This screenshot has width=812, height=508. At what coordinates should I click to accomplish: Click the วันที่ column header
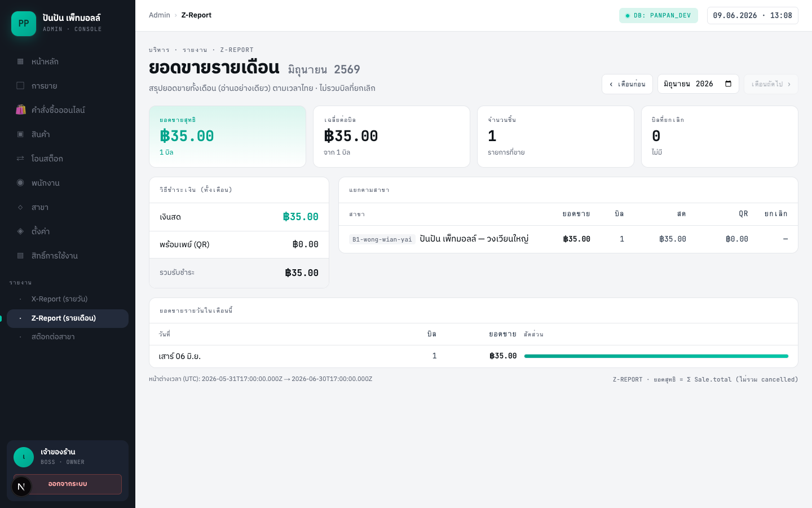point(165,334)
